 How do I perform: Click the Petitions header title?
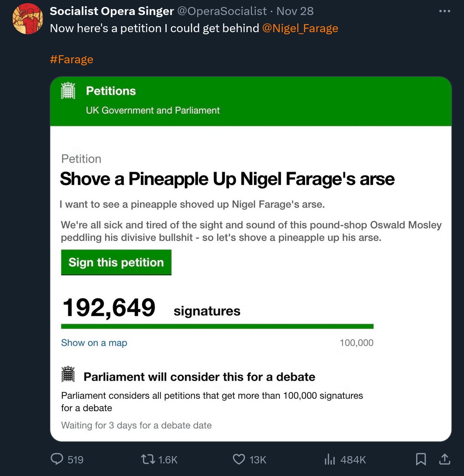[x=111, y=91]
